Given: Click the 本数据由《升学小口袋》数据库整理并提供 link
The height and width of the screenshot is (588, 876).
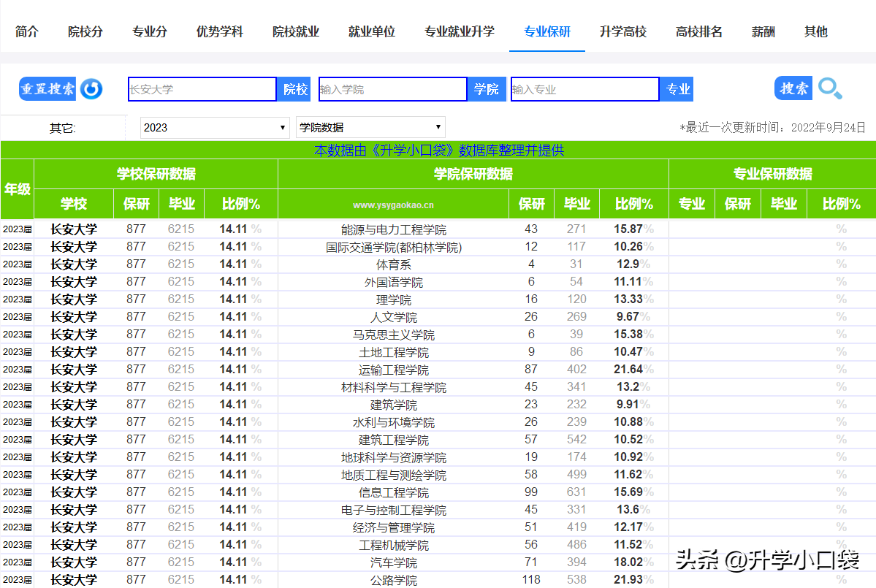Looking at the screenshot, I should coord(438,150).
